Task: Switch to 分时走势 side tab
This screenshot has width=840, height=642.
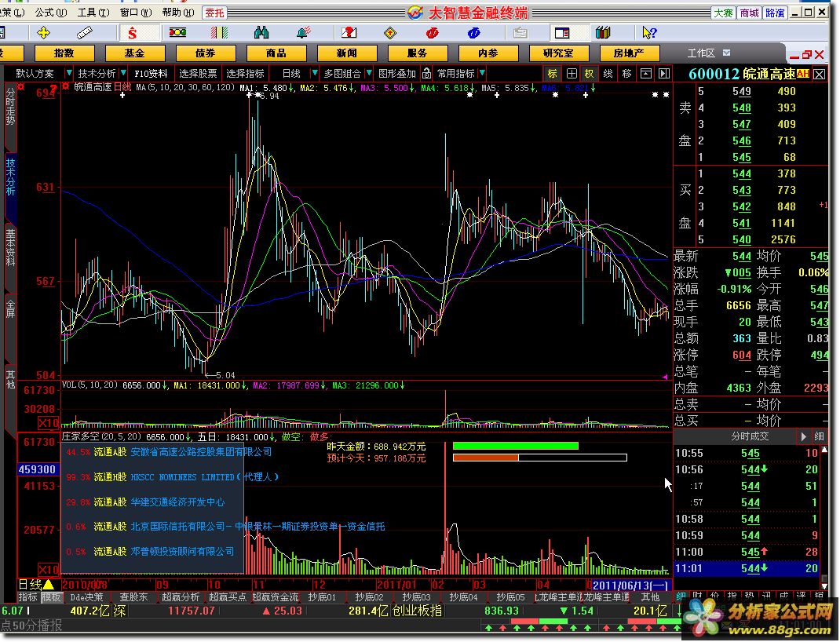Action: click(10, 107)
